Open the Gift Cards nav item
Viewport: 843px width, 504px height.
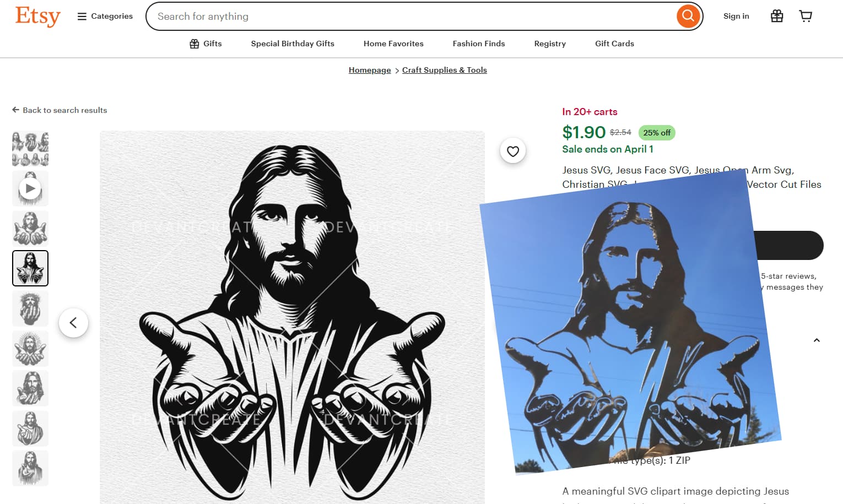[614, 44]
